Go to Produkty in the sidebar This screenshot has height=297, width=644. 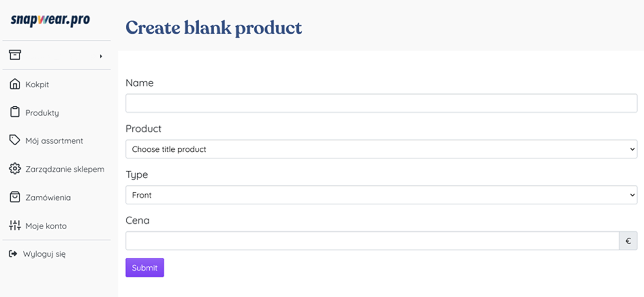click(42, 113)
